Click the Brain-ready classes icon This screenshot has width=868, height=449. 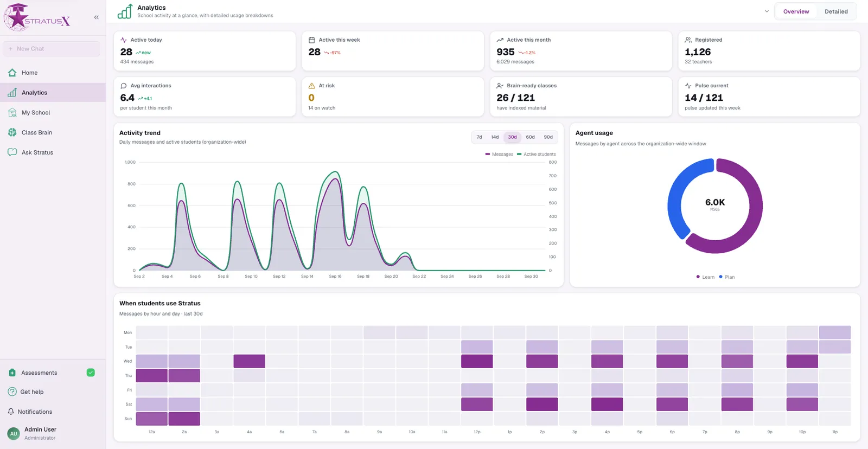(500, 86)
